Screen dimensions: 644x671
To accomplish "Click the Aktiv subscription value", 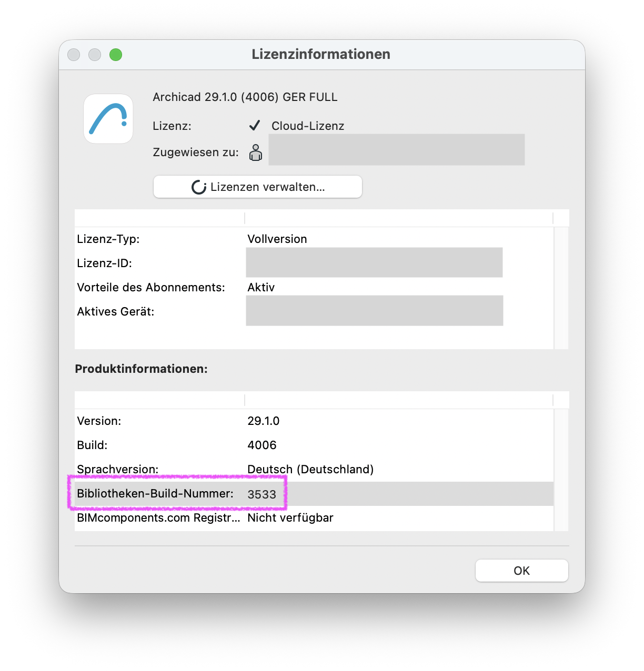I will (261, 287).
